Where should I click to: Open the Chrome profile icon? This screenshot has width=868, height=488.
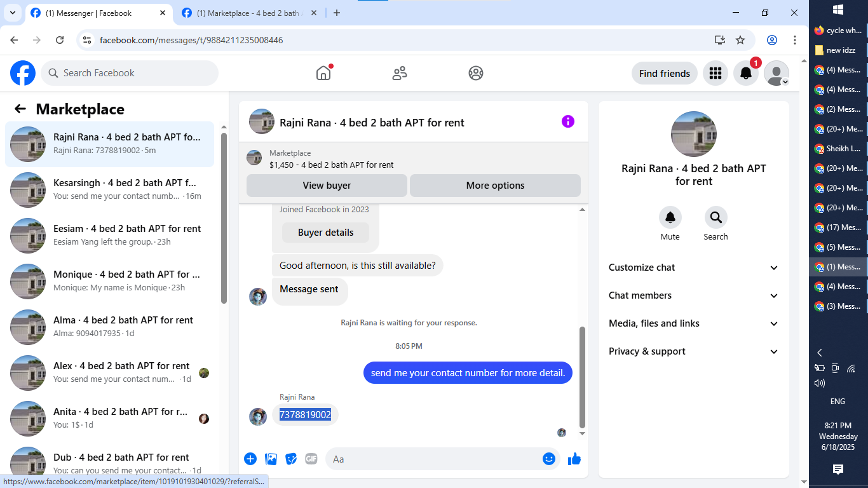coord(772,40)
